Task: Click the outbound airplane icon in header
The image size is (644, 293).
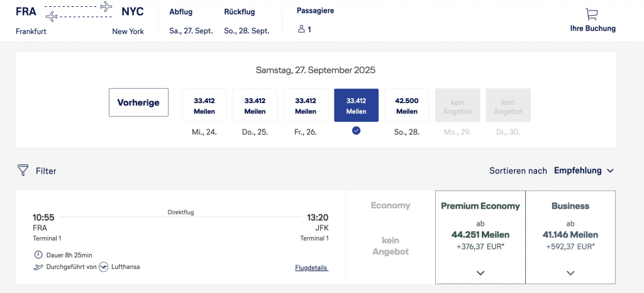Action: [106, 7]
